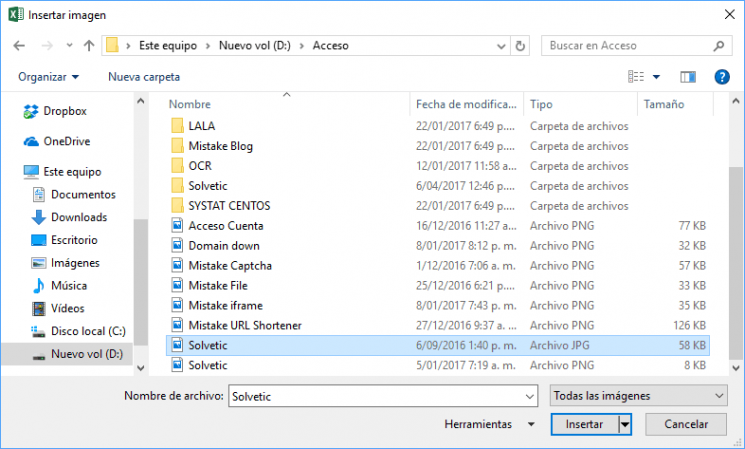Viewport: 745px width, 449px height.
Task: Click Nuevo vol (D:) in breadcrumb
Action: click(255, 46)
